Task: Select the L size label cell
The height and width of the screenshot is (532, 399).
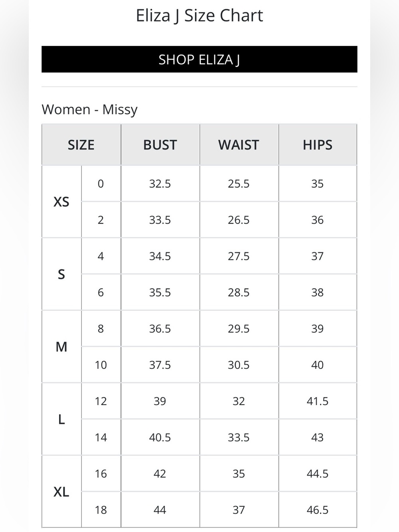Action: (61, 419)
